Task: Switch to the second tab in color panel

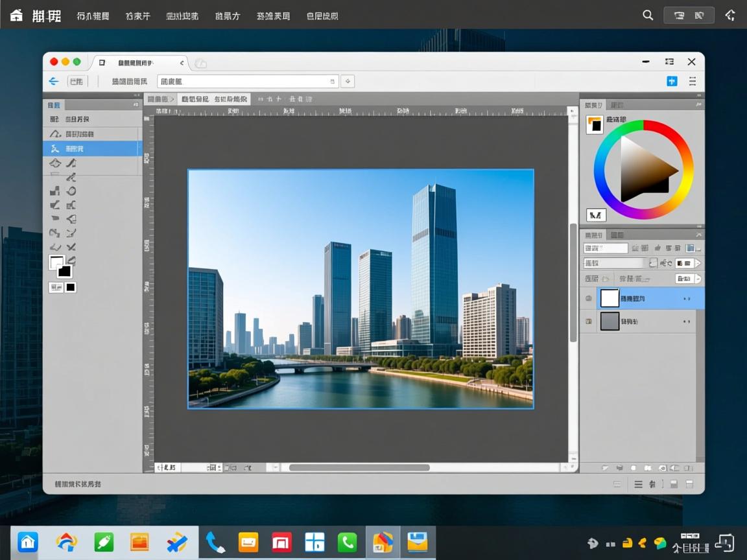Action: coord(617,105)
